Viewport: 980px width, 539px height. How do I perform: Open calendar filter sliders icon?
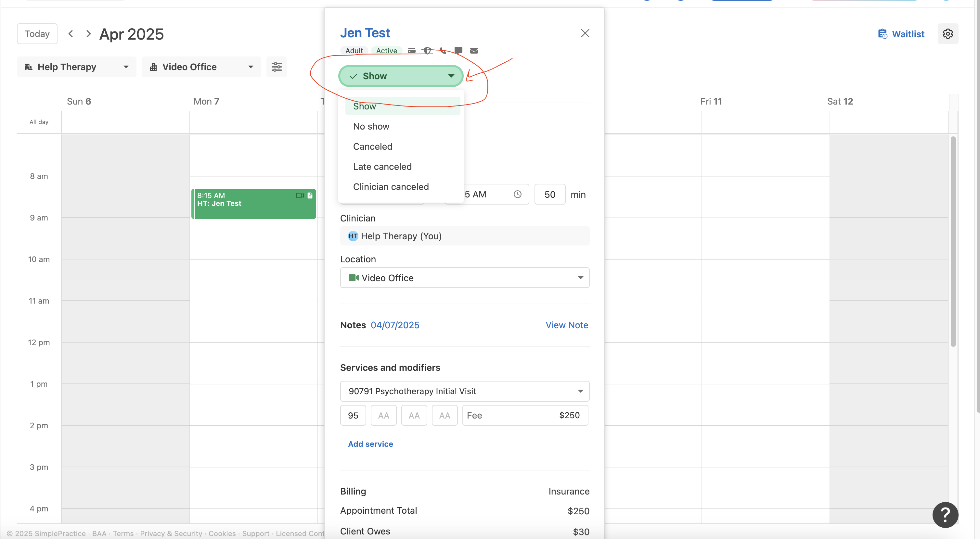click(x=277, y=67)
